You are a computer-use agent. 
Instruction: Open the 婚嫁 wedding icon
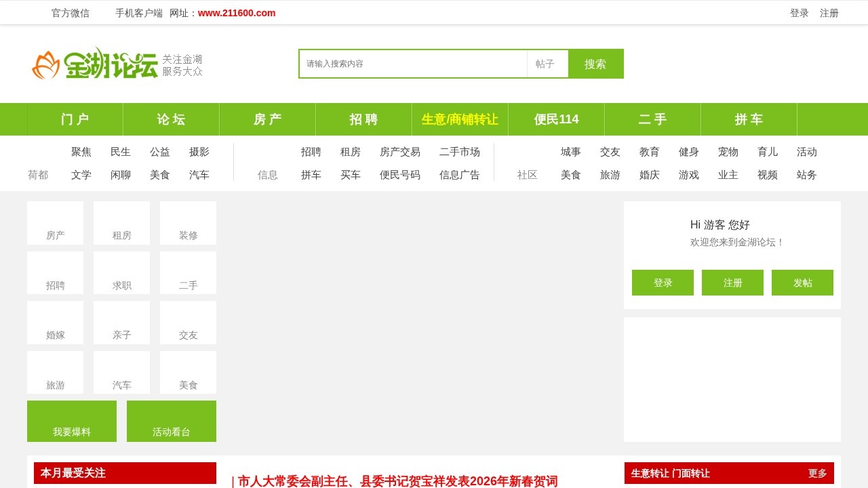pyautogui.click(x=55, y=323)
